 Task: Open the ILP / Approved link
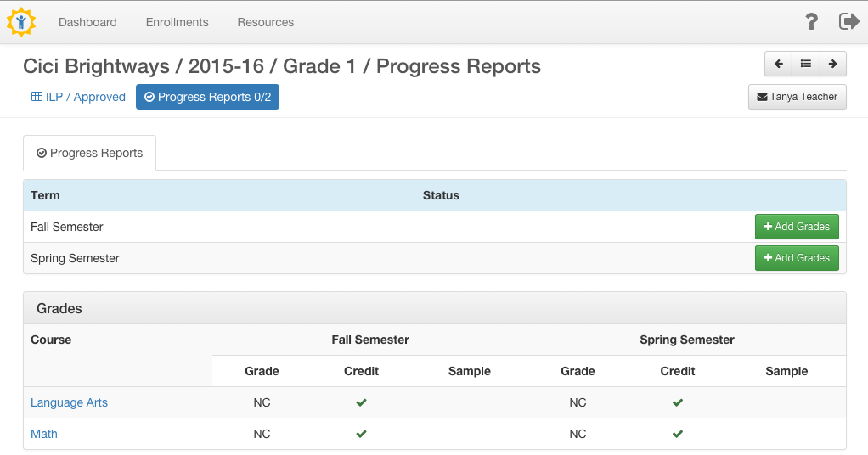(79, 97)
